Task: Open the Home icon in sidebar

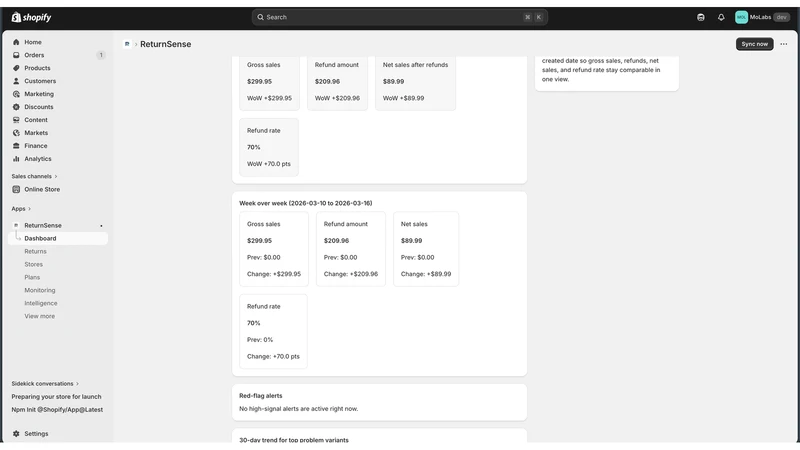Action: (16, 42)
